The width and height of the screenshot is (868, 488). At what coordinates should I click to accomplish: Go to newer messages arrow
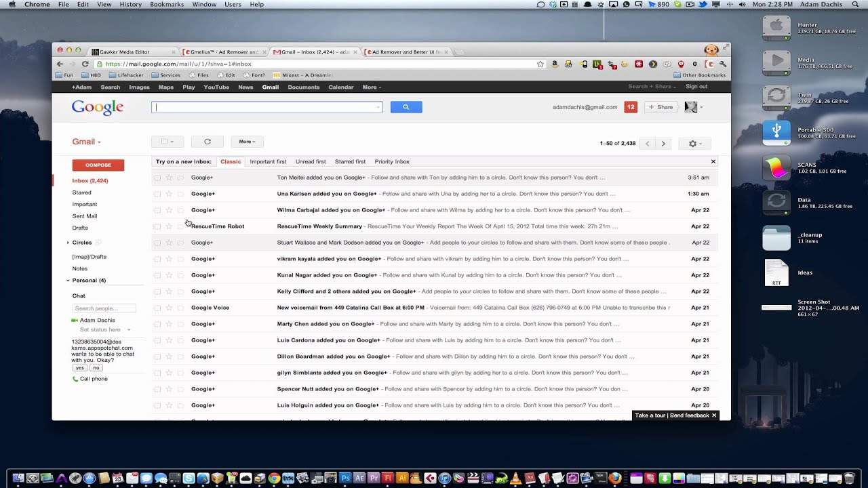pos(648,144)
